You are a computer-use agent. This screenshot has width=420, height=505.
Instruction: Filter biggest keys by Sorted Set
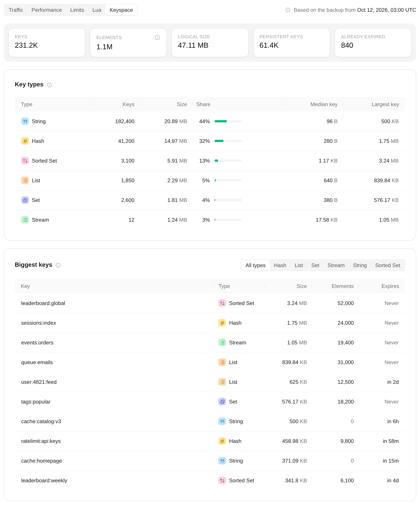point(388,266)
